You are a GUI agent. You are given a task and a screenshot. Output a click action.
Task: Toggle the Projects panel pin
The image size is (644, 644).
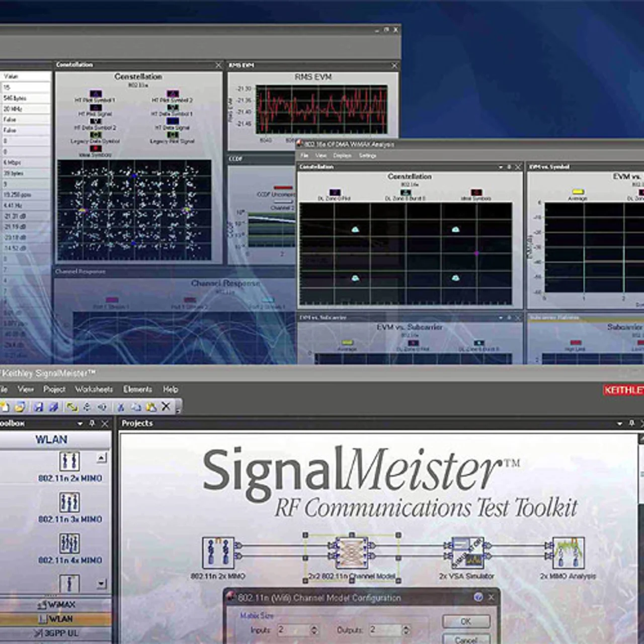point(632,424)
